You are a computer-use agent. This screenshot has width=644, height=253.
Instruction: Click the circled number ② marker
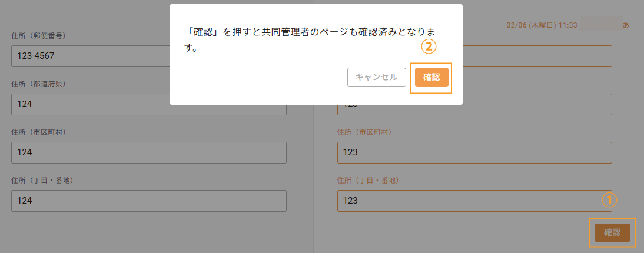[x=429, y=47]
